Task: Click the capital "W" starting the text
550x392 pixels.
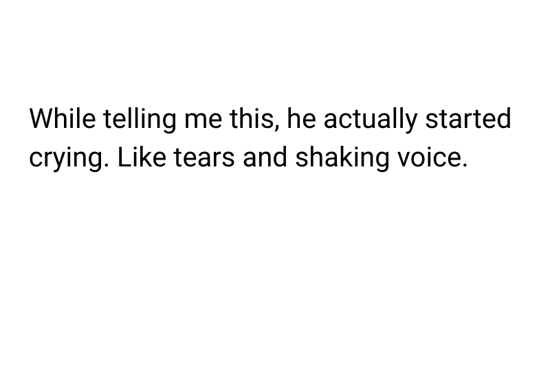Action: [41, 119]
